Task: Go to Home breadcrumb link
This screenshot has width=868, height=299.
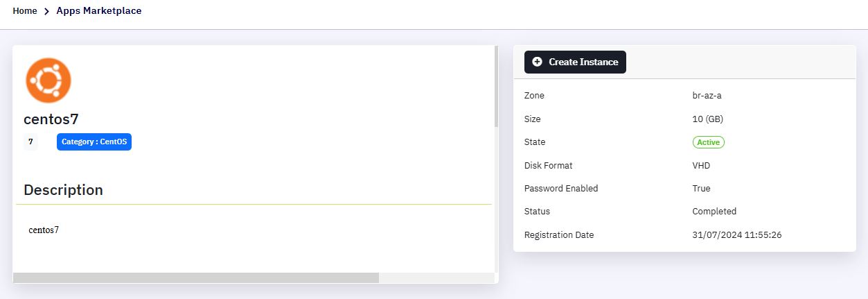Action: point(25,11)
